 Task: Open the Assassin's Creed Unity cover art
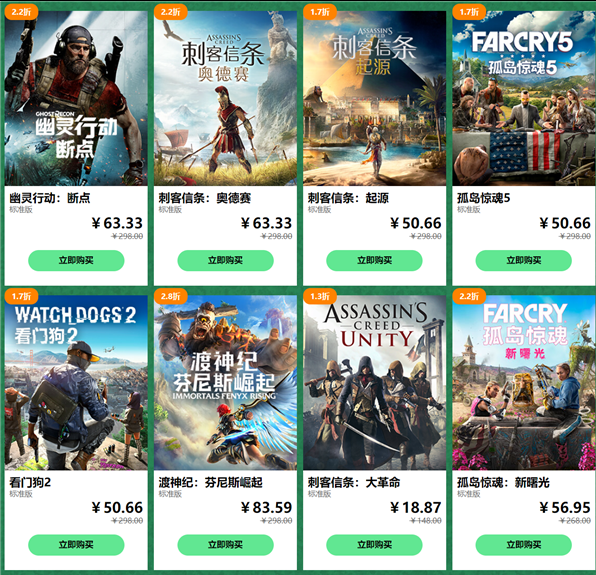pyautogui.click(x=374, y=383)
